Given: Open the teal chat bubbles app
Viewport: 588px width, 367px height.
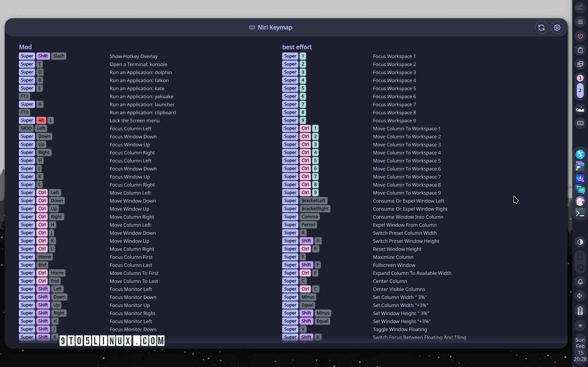Looking at the screenshot, I should 580,189.
